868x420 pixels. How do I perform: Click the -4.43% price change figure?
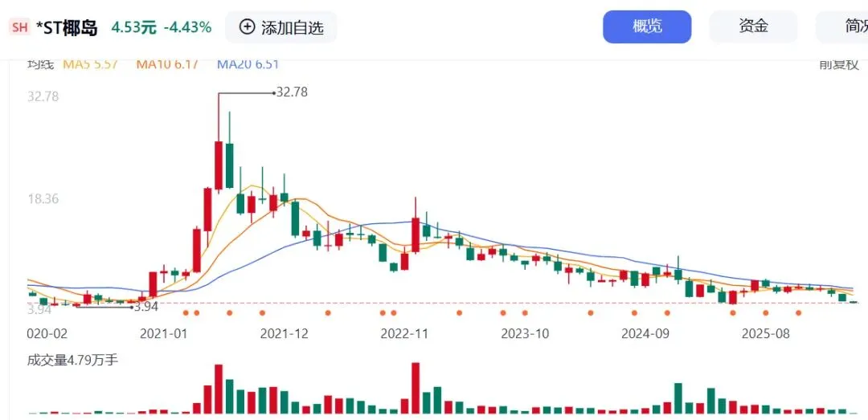pos(187,27)
